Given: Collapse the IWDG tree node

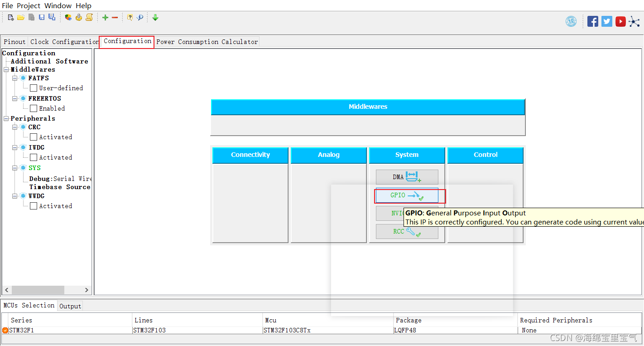Looking at the screenshot, I should point(14,147).
